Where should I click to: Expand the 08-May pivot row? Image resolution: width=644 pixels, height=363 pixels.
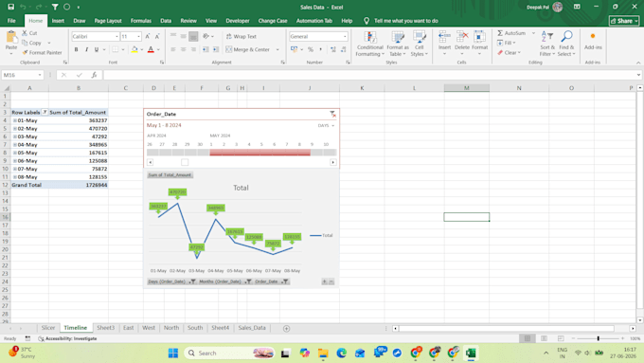(x=15, y=177)
